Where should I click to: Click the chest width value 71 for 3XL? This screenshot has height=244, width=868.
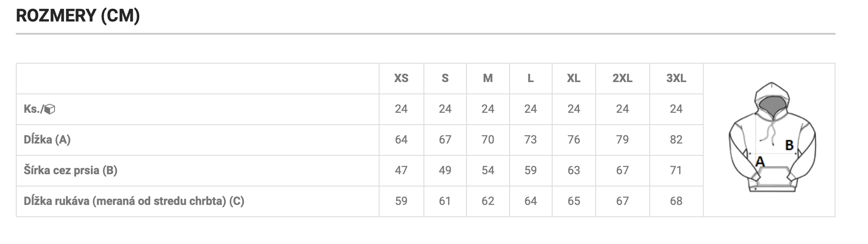[x=676, y=170]
